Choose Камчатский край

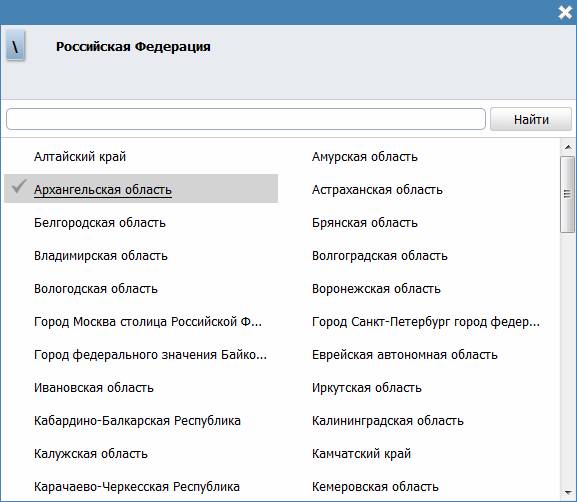pos(361,453)
